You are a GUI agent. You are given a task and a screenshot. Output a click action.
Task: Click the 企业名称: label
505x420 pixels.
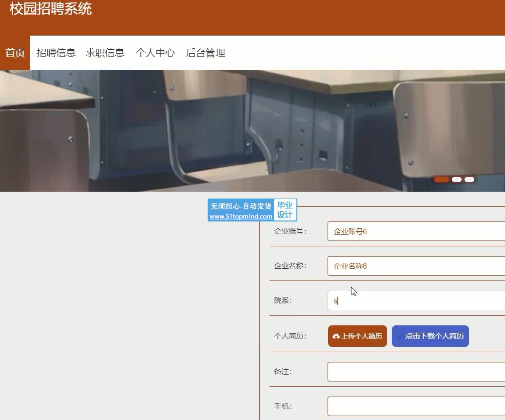(x=290, y=266)
